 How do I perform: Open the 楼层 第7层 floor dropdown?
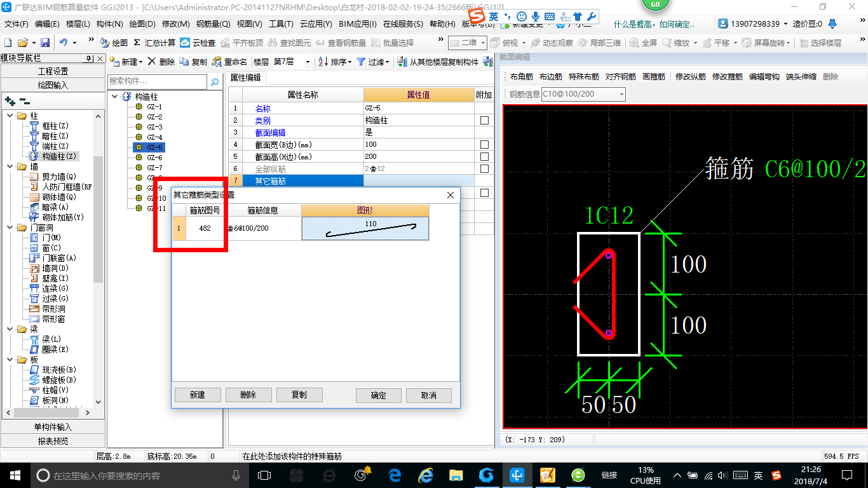coord(308,62)
